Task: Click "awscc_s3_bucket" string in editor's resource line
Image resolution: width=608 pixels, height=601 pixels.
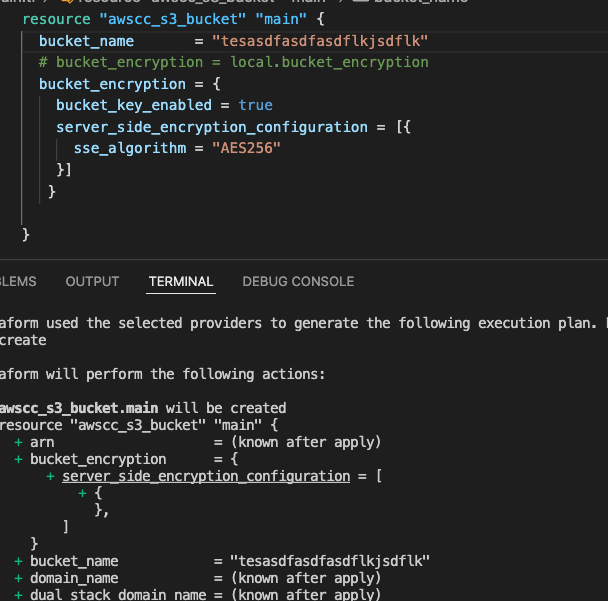Action: [173, 19]
